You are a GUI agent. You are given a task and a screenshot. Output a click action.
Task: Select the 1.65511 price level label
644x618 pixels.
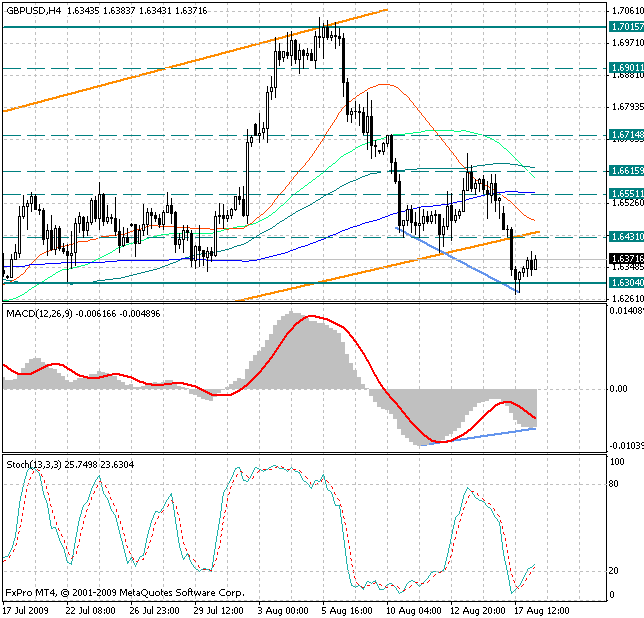[x=624, y=194]
